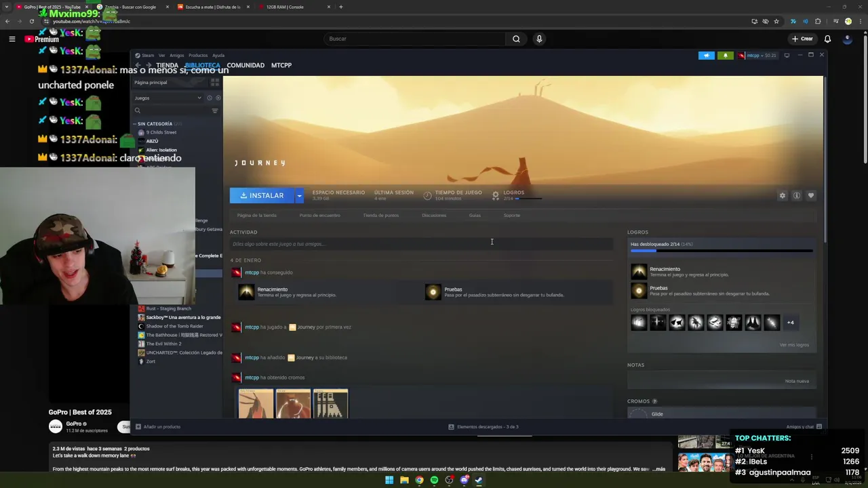Viewport: 868px width, 488px height.
Task: Open Steam's Ayuda menu
Action: 218,56
